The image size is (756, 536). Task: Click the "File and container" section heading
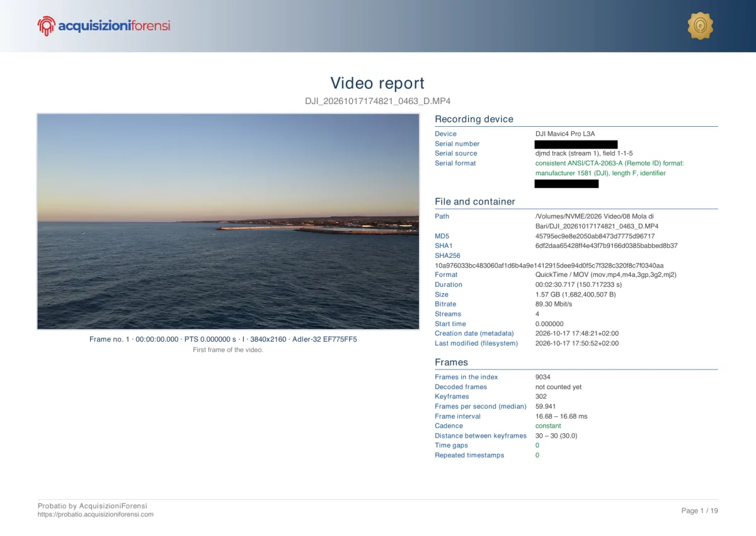pyautogui.click(x=475, y=202)
